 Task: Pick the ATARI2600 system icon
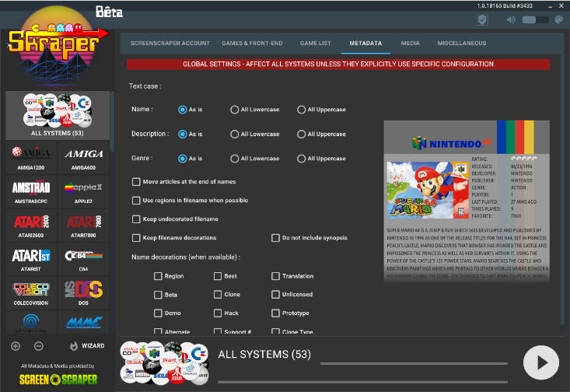pyautogui.click(x=31, y=226)
